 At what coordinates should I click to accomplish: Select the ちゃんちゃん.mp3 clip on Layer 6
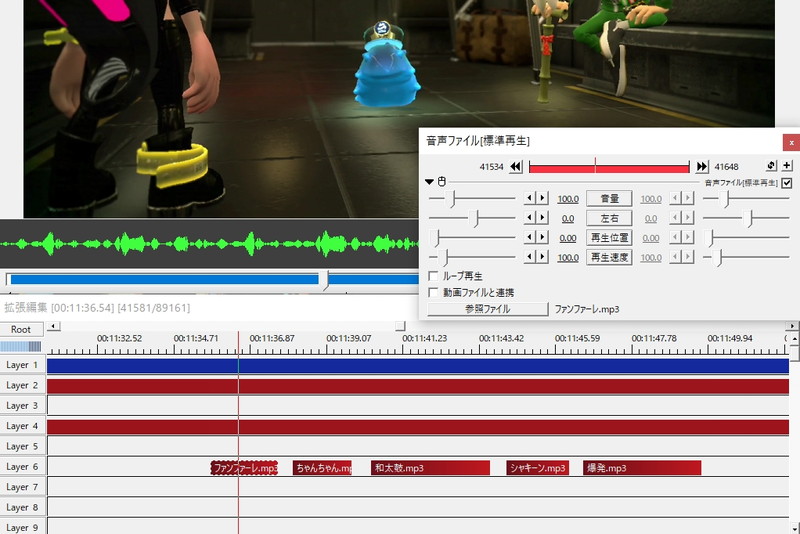pyautogui.click(x=322, y=468)
